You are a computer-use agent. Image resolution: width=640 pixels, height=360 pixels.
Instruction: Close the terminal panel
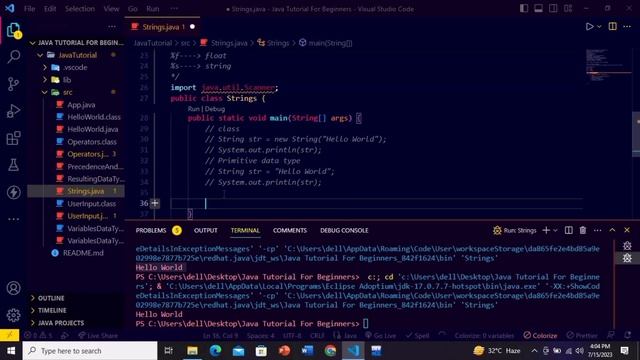(x=627, y=231)
